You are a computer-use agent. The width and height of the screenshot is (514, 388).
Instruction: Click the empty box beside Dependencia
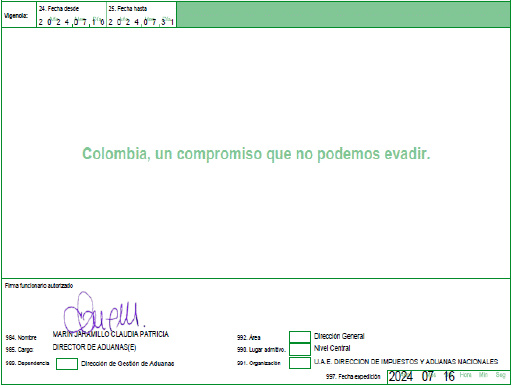(x=67, y=364)
